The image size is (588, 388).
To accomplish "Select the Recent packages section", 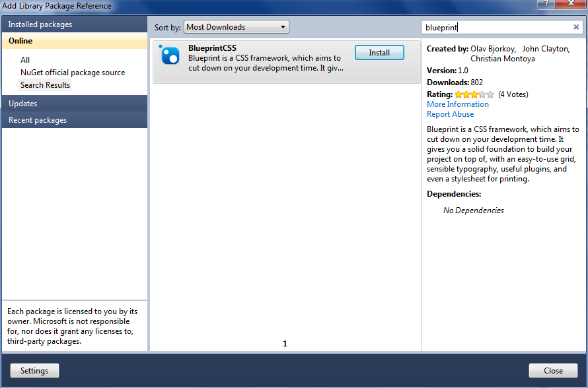I will [x=36, y=119].
